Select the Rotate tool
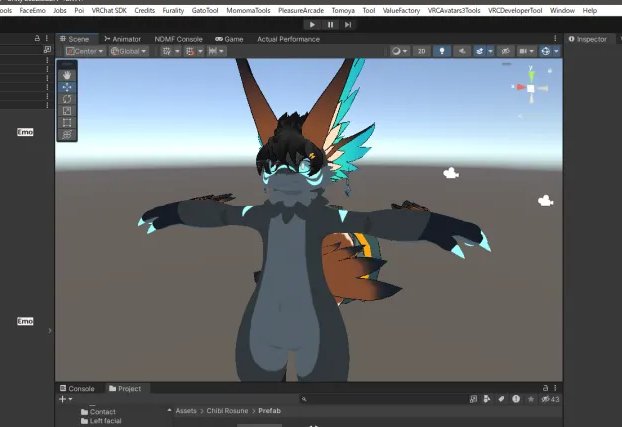The image size is (622, 427). click(x=67, y=99)
